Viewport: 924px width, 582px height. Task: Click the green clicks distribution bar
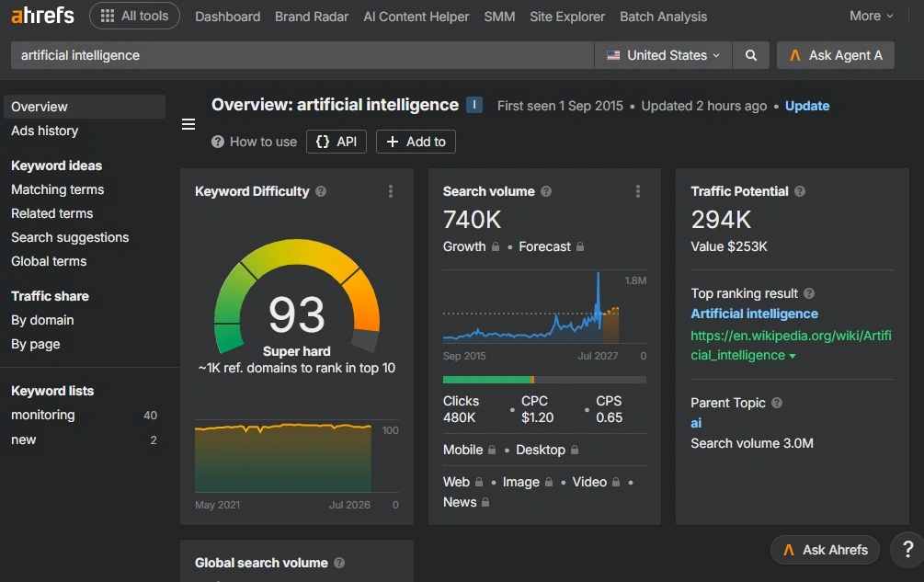pos(486,380)
